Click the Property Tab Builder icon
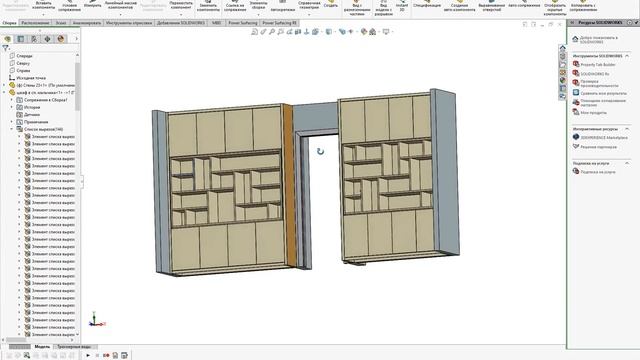This screenshot has height=360, width=640. click(x=576, y=64)
